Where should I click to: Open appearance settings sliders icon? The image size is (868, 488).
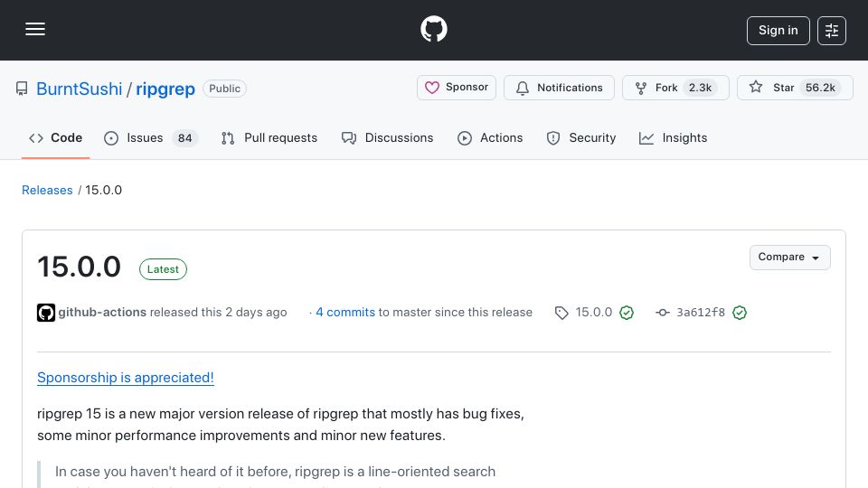[x=832, y=31]
